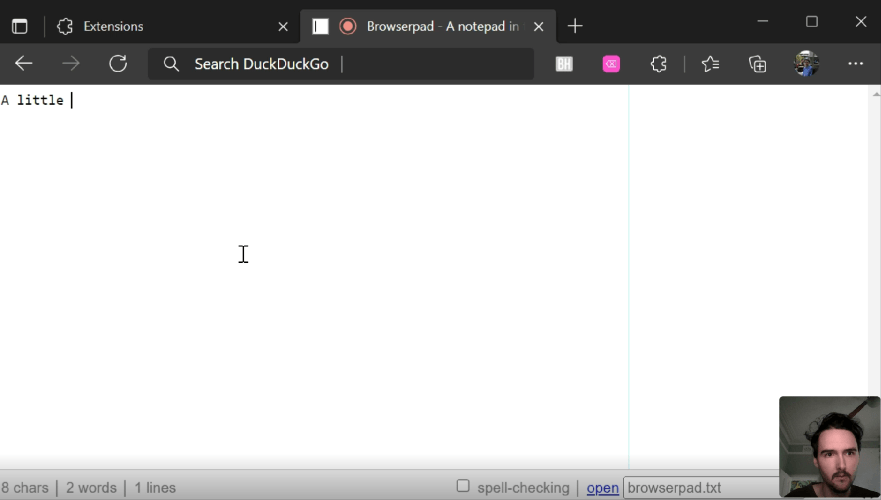Image resolution: width=881 pixels, height=500 pixels.
Task: Open the Favorites star icon
Action: (x=710, y=64)
